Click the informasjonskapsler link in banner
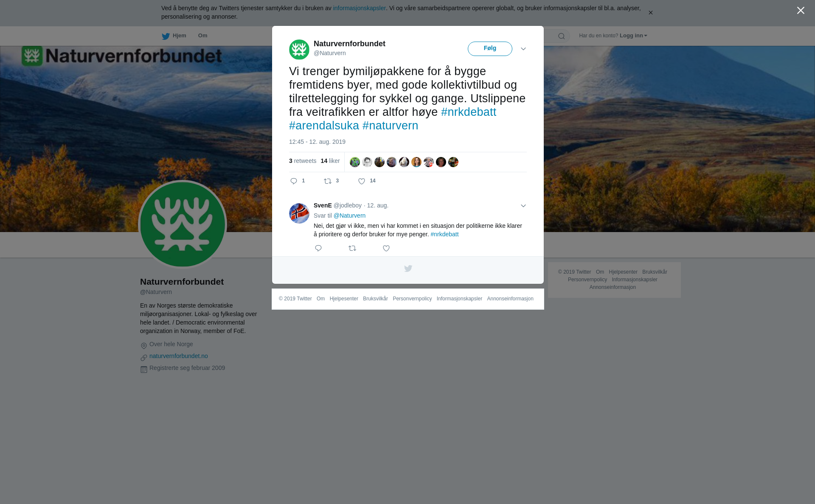This screenshot has height=504, width=815. click(359, 8)
